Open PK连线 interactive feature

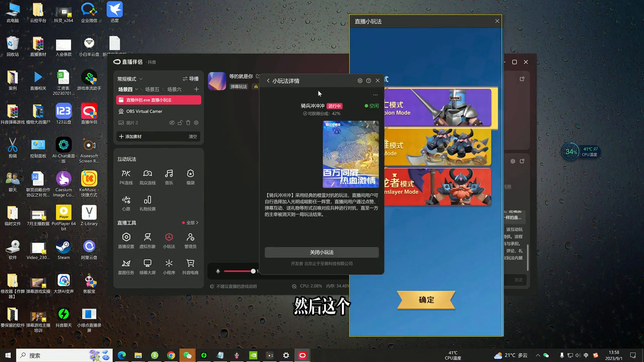click(126, 177)
